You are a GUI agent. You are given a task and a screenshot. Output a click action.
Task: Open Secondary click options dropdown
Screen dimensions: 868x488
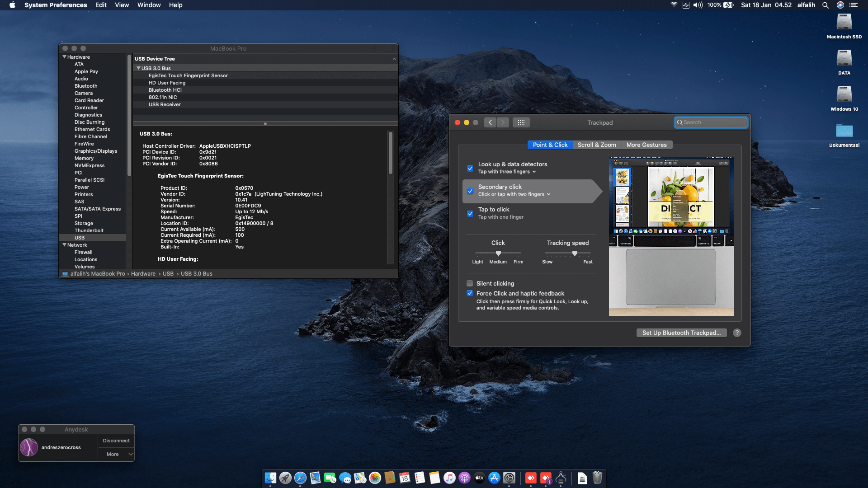514,194
